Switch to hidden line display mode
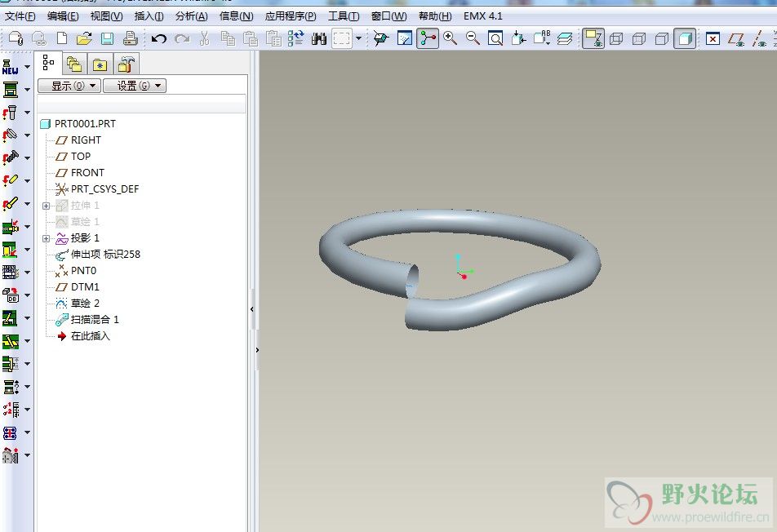 tap(639, 38)
